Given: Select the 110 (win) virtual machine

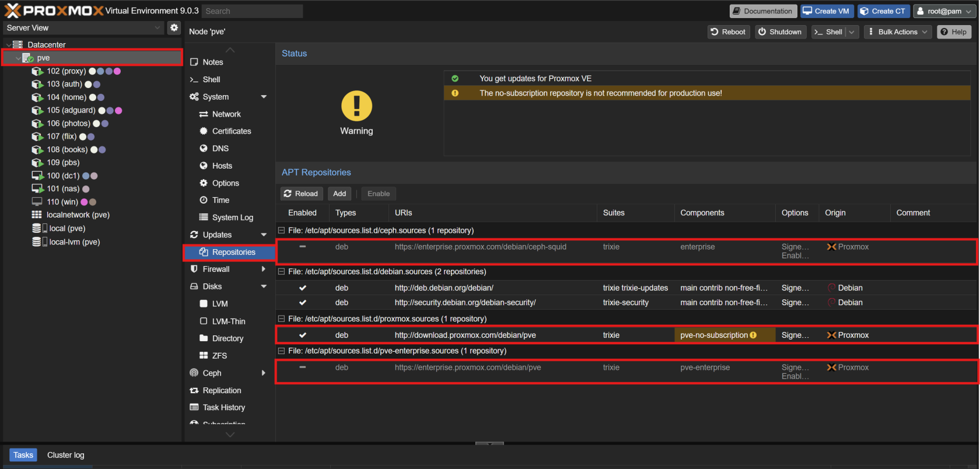Looking at the screenshot, I should 62,202.
